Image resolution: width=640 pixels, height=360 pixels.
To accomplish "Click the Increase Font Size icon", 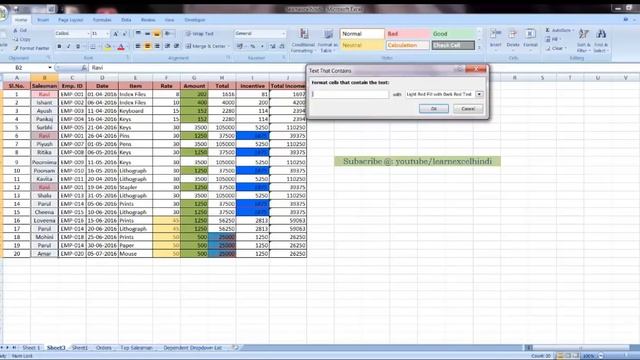I will [116, 33].
